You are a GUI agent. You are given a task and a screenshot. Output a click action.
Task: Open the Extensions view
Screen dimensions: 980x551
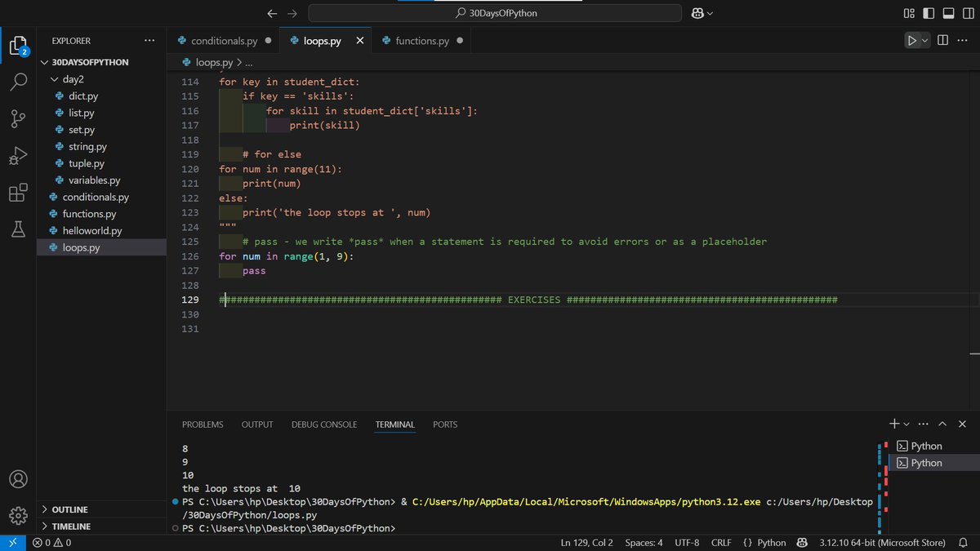tap(18, 193)
